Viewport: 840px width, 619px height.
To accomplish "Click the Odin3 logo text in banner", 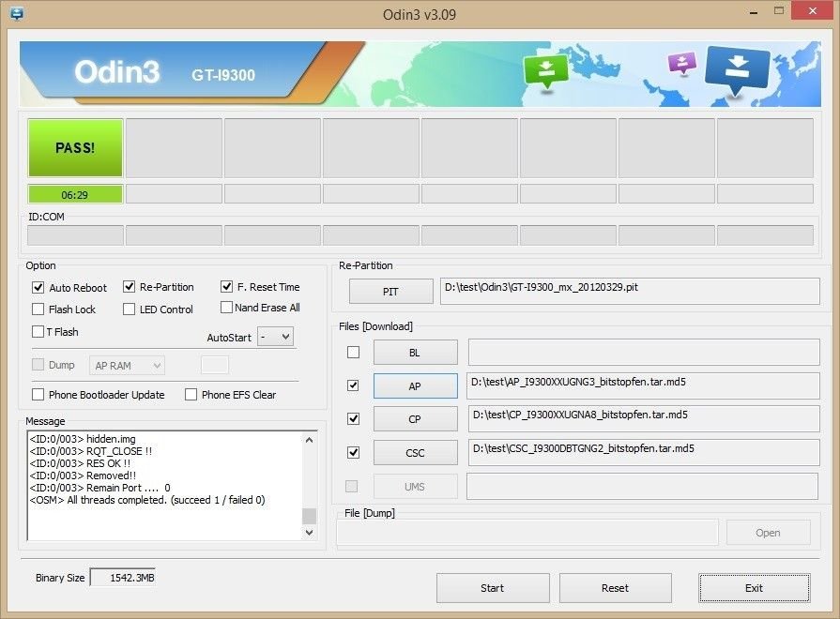I will 116,72.
